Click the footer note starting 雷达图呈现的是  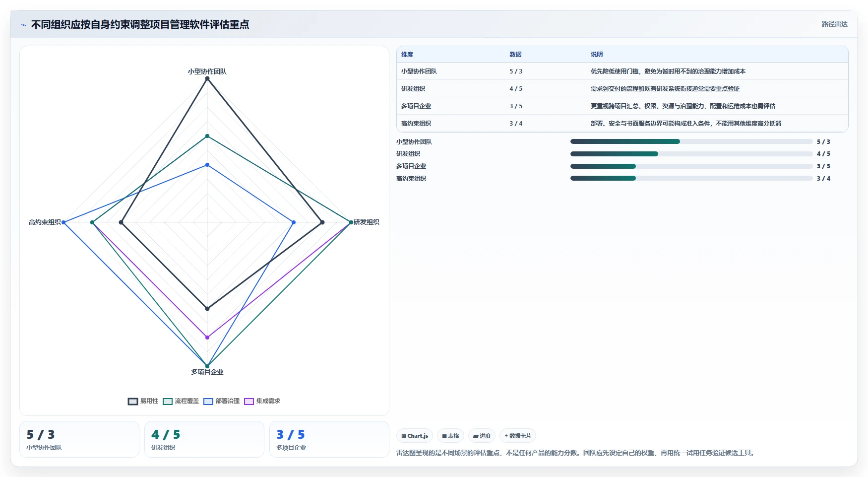tap(576, 453)
